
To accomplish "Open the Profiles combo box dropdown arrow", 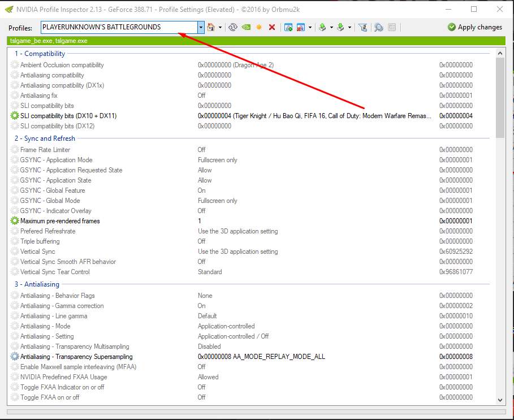I will point(201,27).
